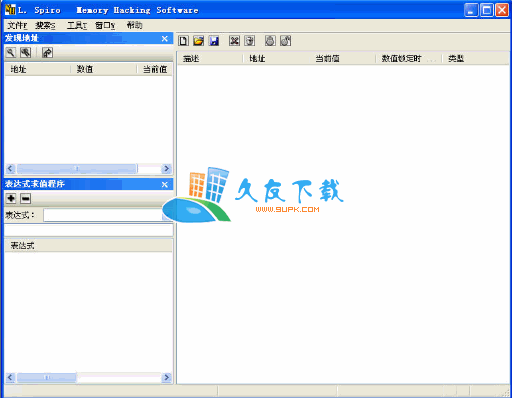Click the 表达式 column header in expression list

88,246
